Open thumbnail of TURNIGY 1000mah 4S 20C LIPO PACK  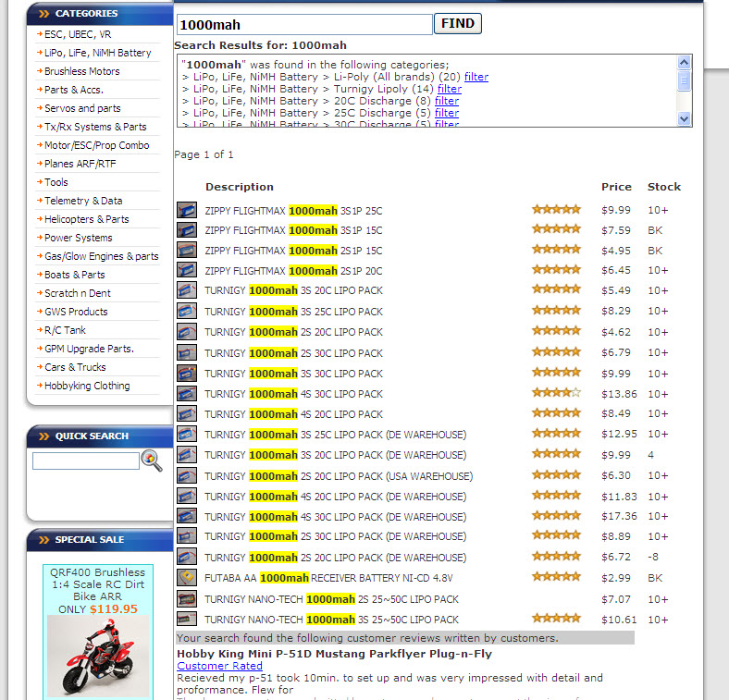pos(187,413)
